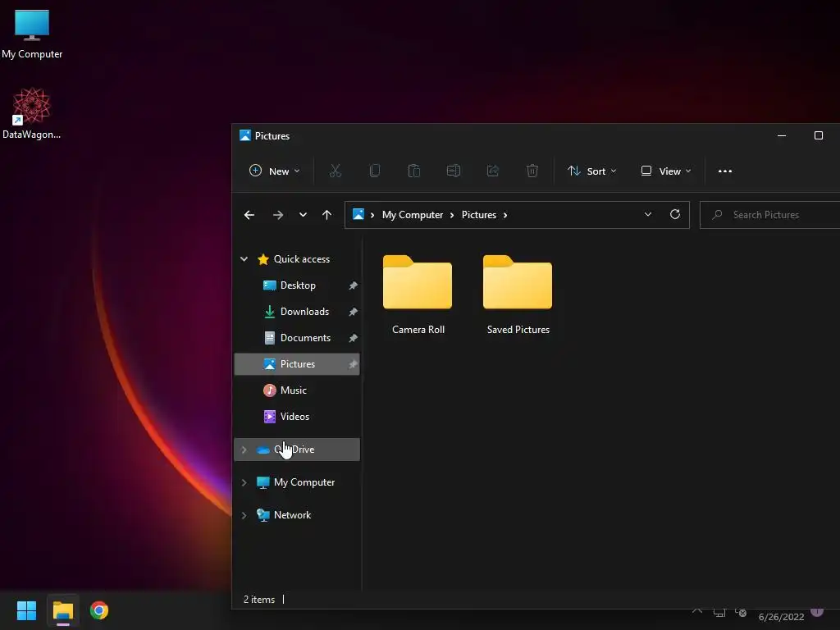The height and width of the screenshot is (630, 840).
Task: Expand the Network tree node
Action: [x=244, y=515]
